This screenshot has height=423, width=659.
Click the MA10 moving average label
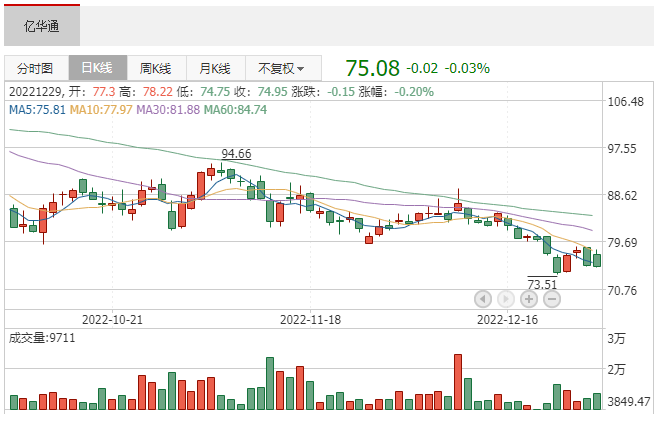coord(104,109)
